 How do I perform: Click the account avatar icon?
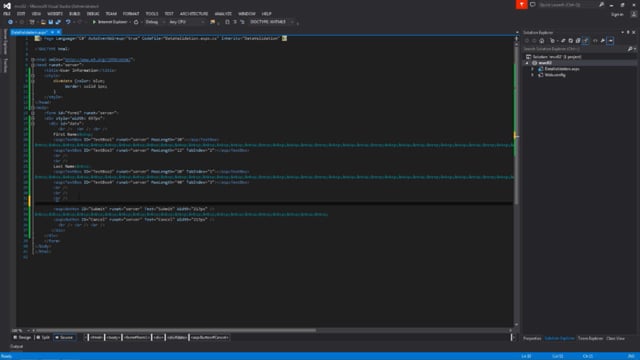point(633,14)
